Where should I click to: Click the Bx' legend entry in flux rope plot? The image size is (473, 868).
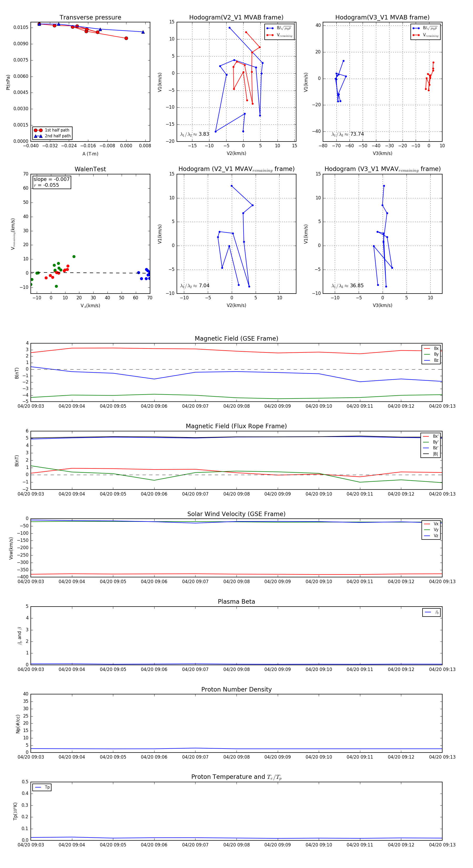pyautogui.click(x=431, y=436)
